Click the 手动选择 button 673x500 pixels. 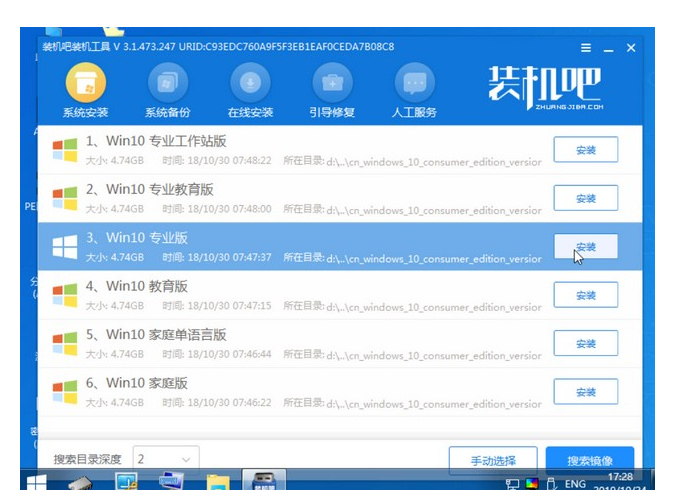click(493, 460)
